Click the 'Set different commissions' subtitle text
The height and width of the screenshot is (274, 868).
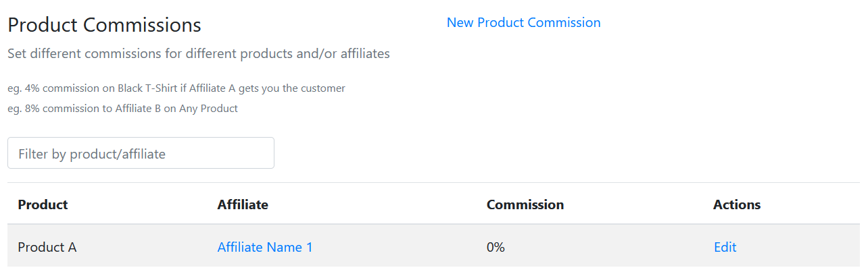coord(199,54)
